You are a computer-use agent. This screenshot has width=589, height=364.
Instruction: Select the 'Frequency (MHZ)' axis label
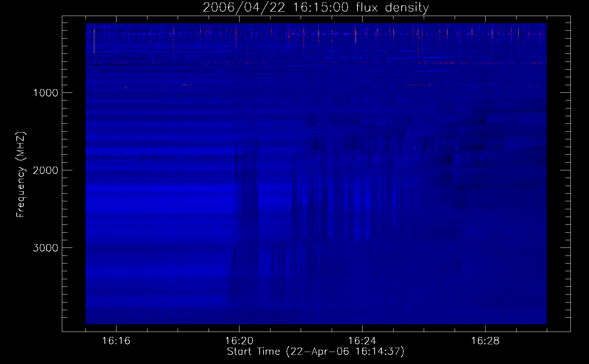tap(21, 174)
